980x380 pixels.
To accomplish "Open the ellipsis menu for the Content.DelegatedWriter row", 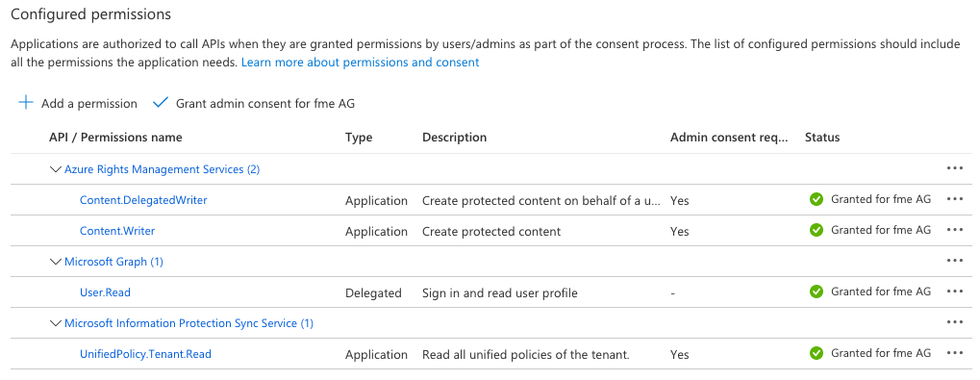I will (954, 199).
